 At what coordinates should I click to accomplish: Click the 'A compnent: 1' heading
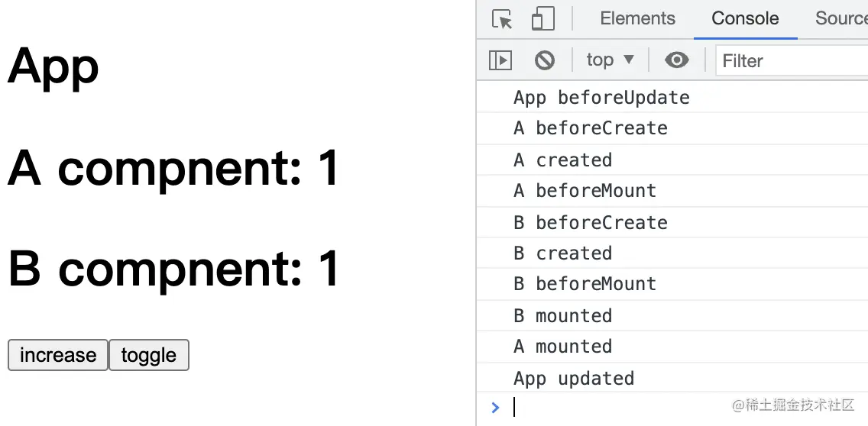click(x=173, y=167)
